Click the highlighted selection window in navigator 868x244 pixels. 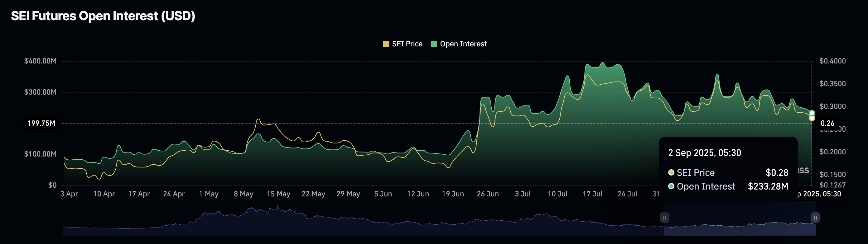tap(740, 219)
